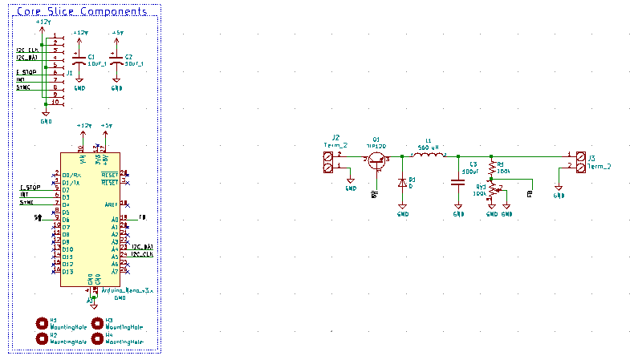Image resolution: width=630 pixels, height=364 pixels.
Task: Click the Arduino Nano module body
Action: (x=89, y=218)
